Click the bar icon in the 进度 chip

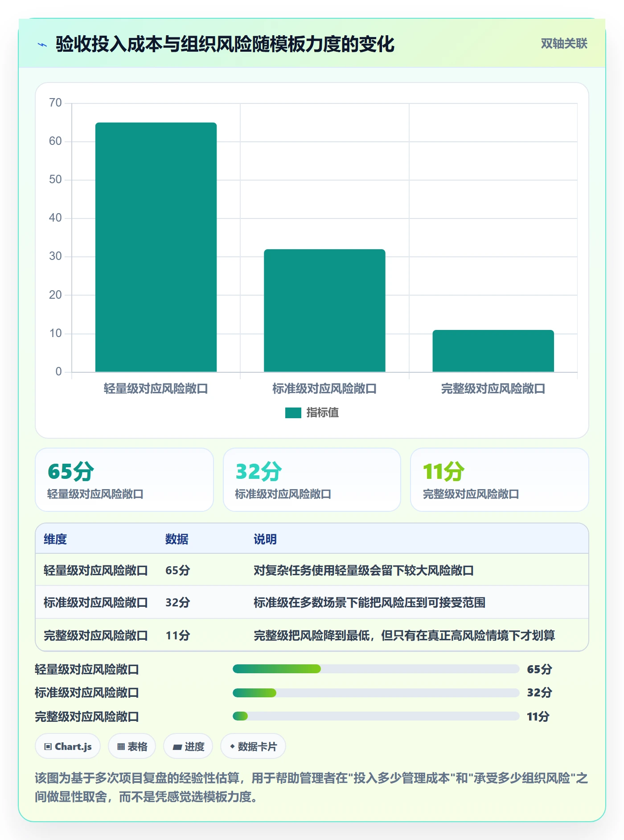point(177,747)
